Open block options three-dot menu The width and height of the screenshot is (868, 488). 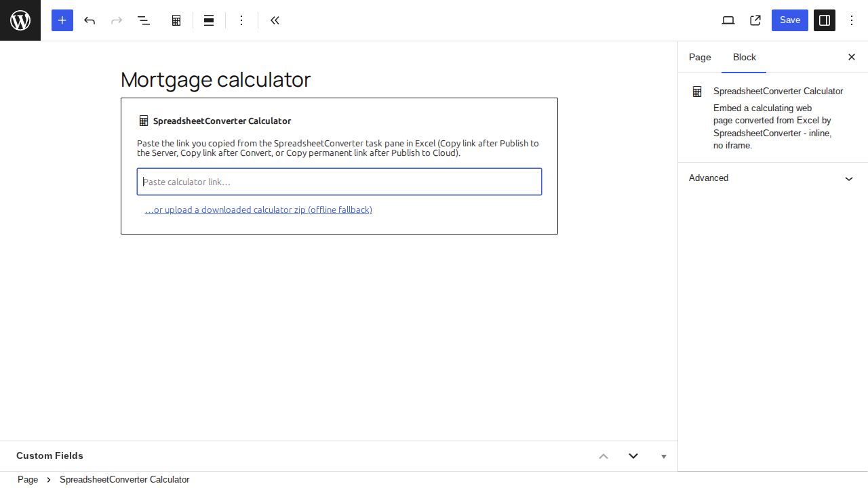click(x=241, y=20)
